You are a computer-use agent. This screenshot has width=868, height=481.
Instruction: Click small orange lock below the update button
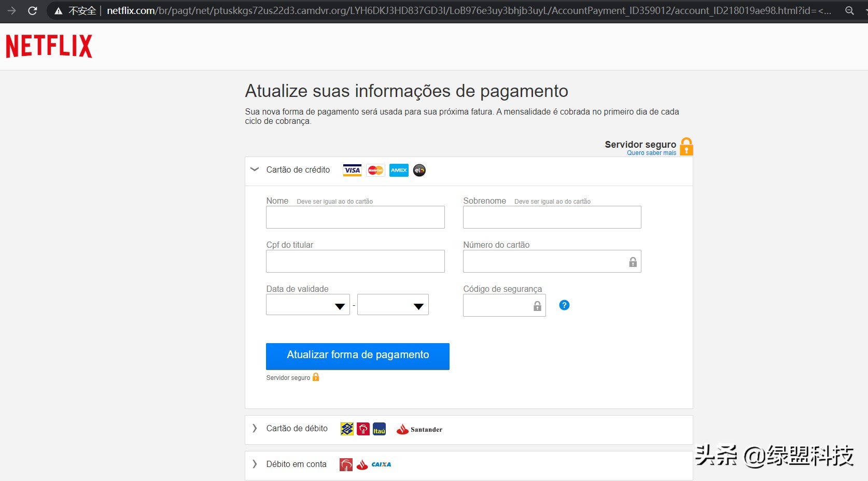[x=316, y=377]
